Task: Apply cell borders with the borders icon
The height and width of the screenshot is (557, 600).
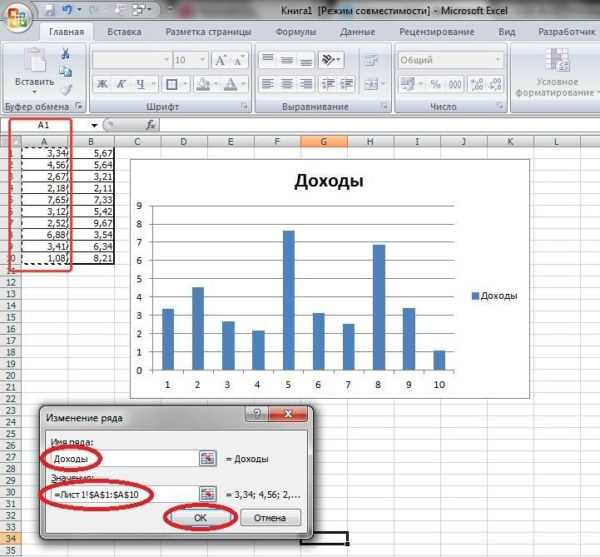Action: tap(172, 84)
